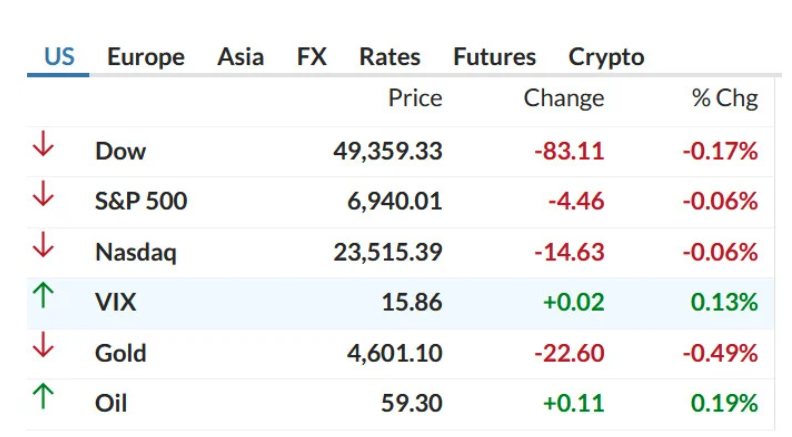Click the red down arrow beside Nasdaq

click(42, 246)
